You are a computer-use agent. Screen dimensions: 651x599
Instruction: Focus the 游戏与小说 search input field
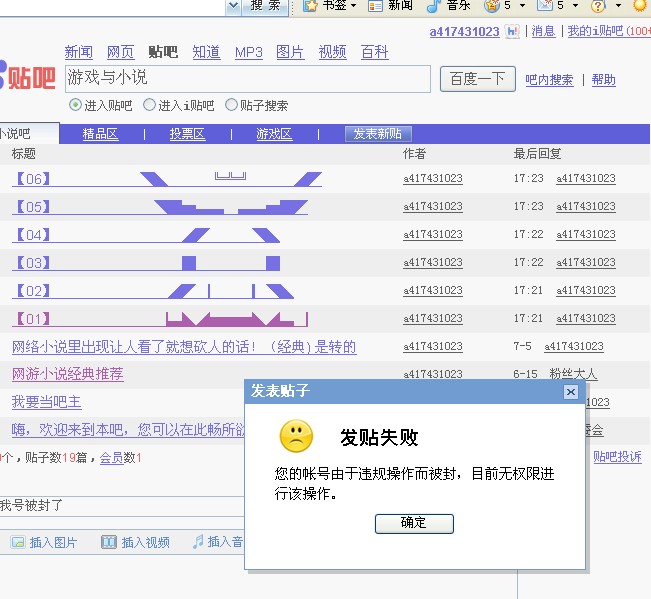click(248, 78)
